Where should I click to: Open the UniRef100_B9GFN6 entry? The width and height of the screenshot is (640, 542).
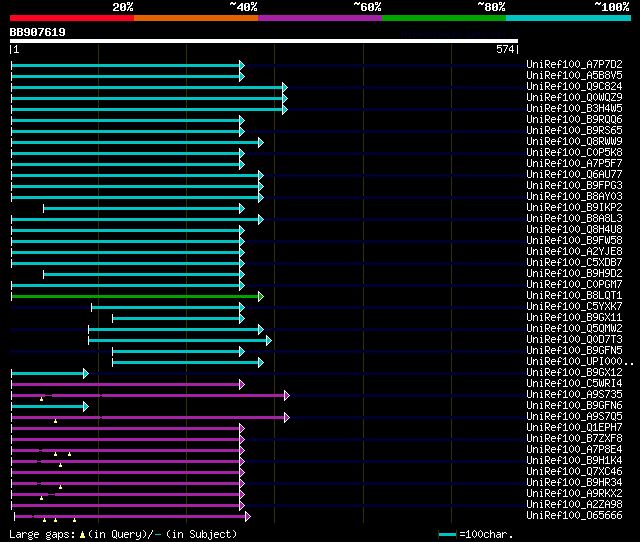click(x=574, y=406)
